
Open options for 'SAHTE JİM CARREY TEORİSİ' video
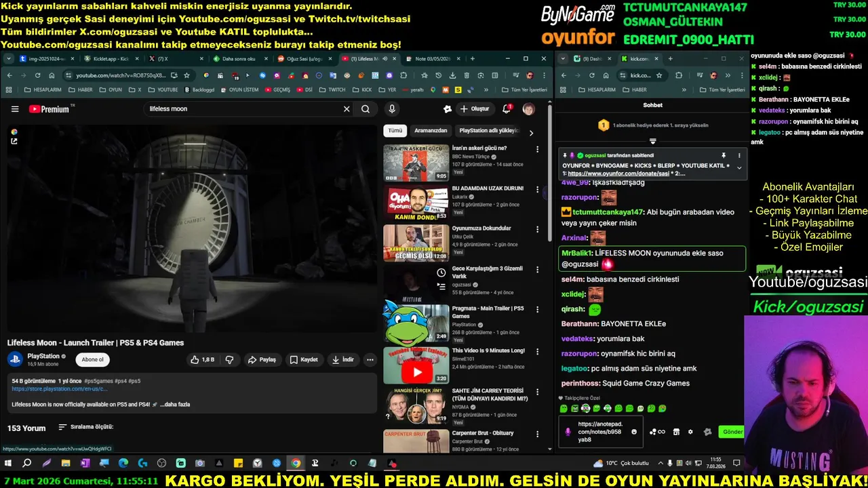click(538, 392)
